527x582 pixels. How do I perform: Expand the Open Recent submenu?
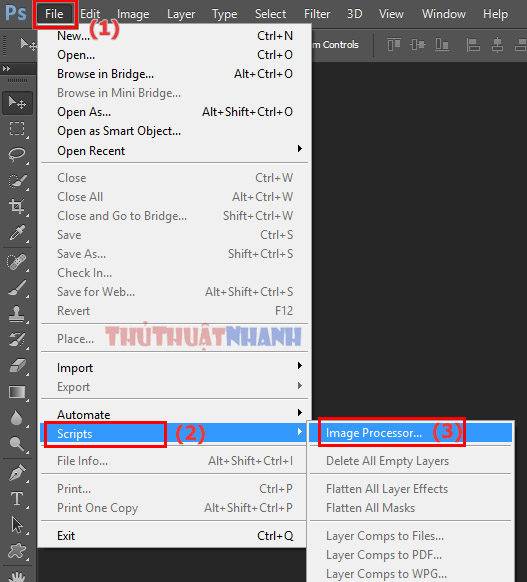pyautogui.click(x=174, y=151)
